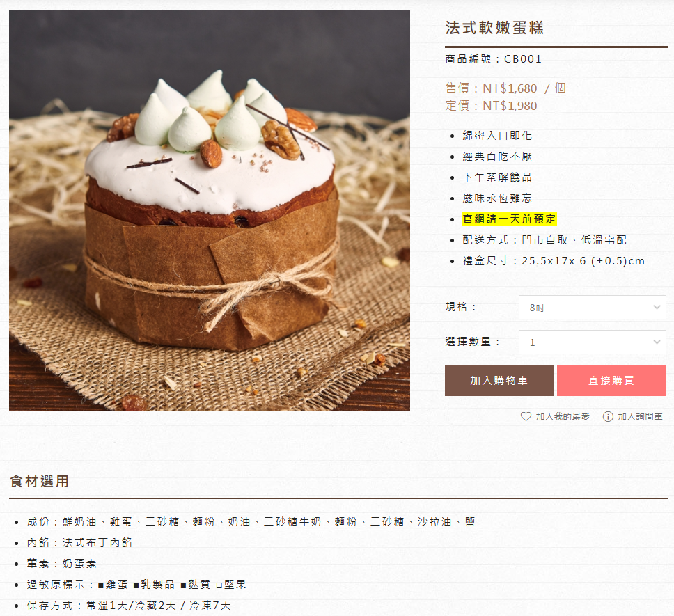Image resolution: width=674 pixels, height=616 pixels.
Task: Click the 食材選用 section heading
Action: [x=39, y=481]
